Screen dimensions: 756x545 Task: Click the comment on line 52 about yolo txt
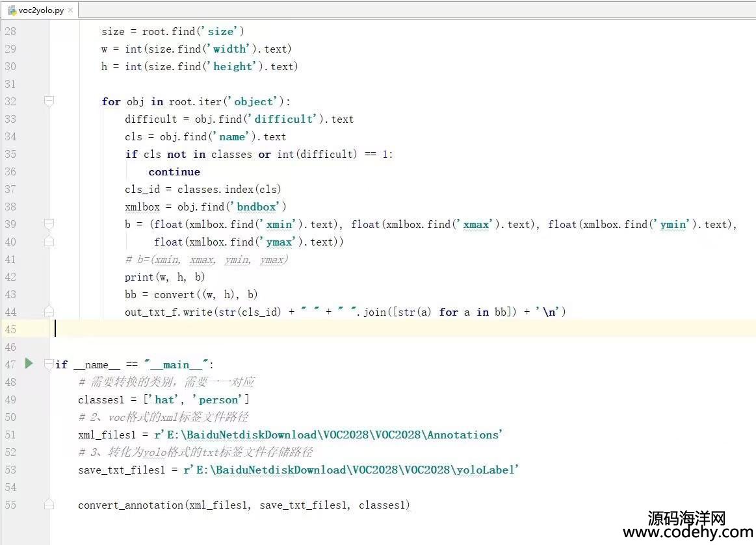(x=195, y=452)
